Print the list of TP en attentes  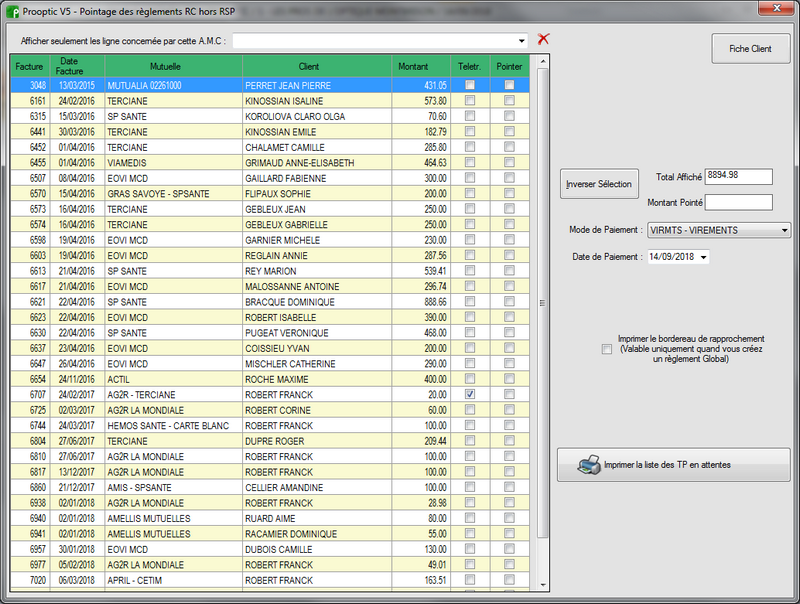pos(673,465)
